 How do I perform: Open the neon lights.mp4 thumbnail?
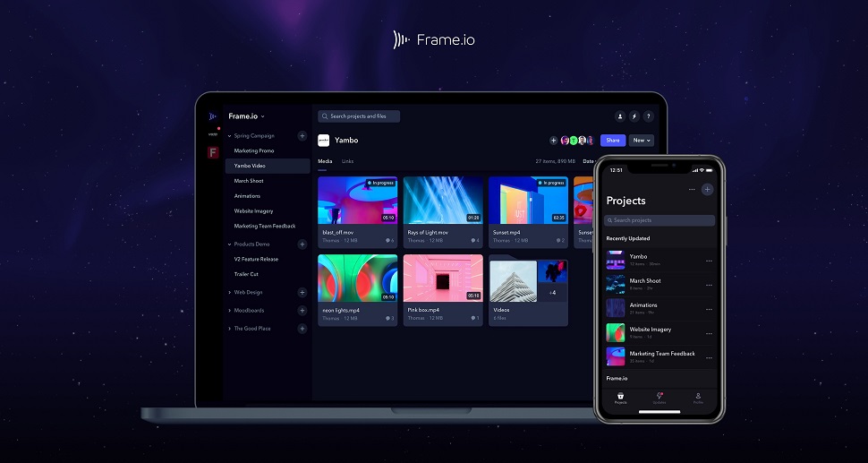(x=358, y=278)
